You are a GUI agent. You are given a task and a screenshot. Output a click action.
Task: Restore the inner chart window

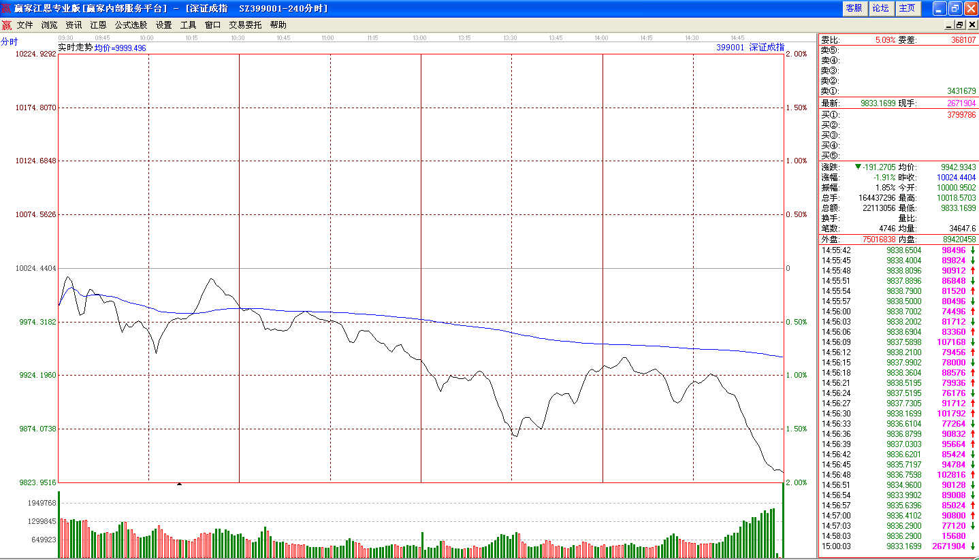coord(960,25)
